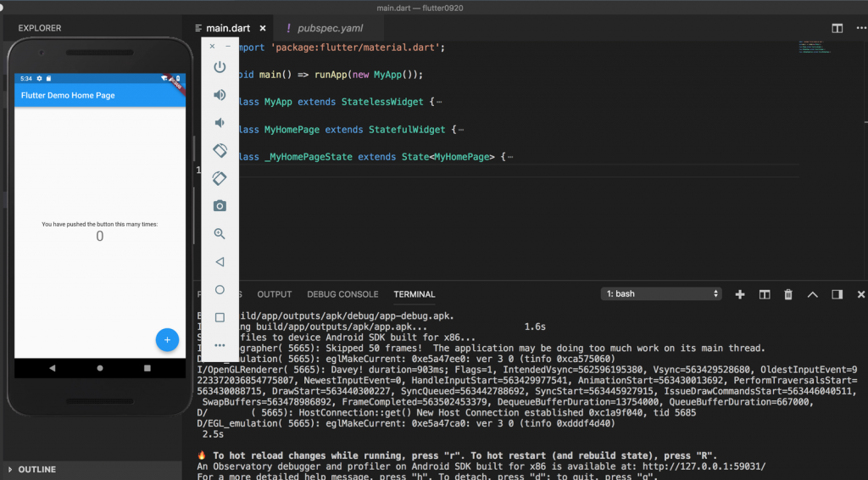Screen dimensions: 868x480
Task: Tap the blue plus floating action button
Action: point(167,340)
